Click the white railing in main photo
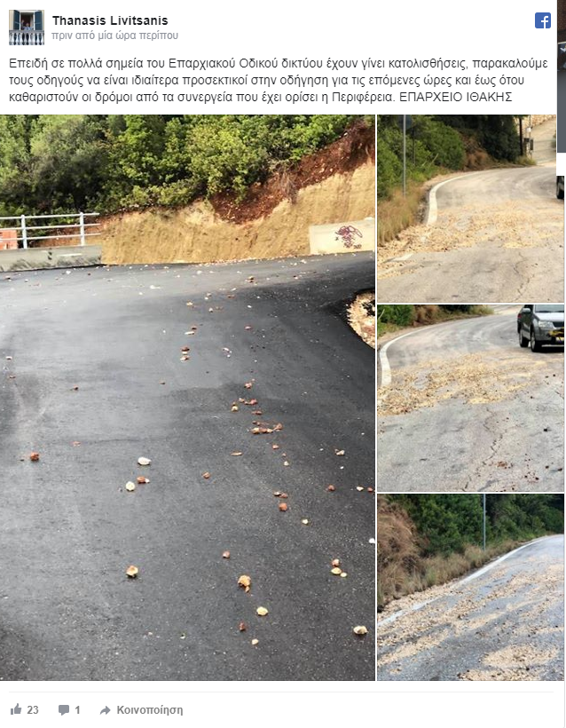 pyautogui.click(x=50, y=228)
